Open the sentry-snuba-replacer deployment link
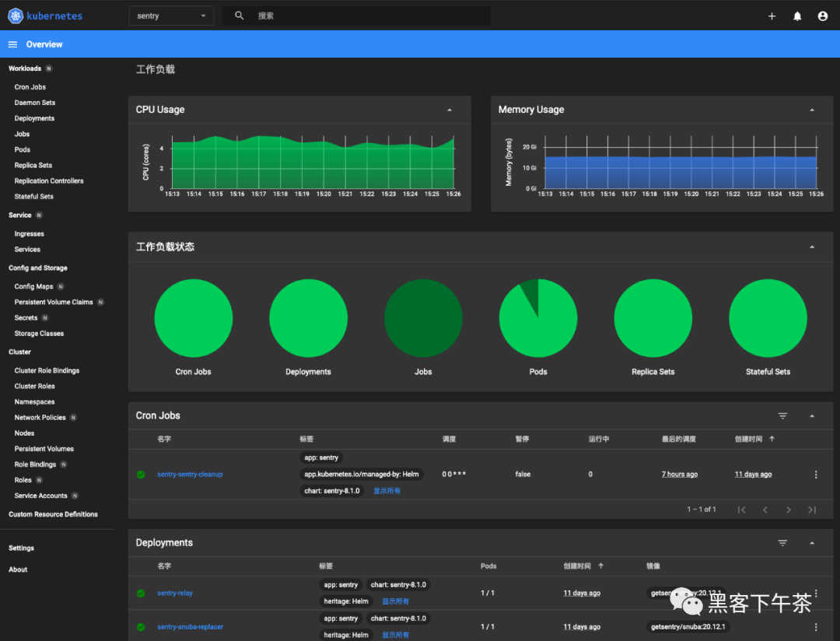Image resolution: width=840 pixels, height=641 pixels. click(191, 627)
